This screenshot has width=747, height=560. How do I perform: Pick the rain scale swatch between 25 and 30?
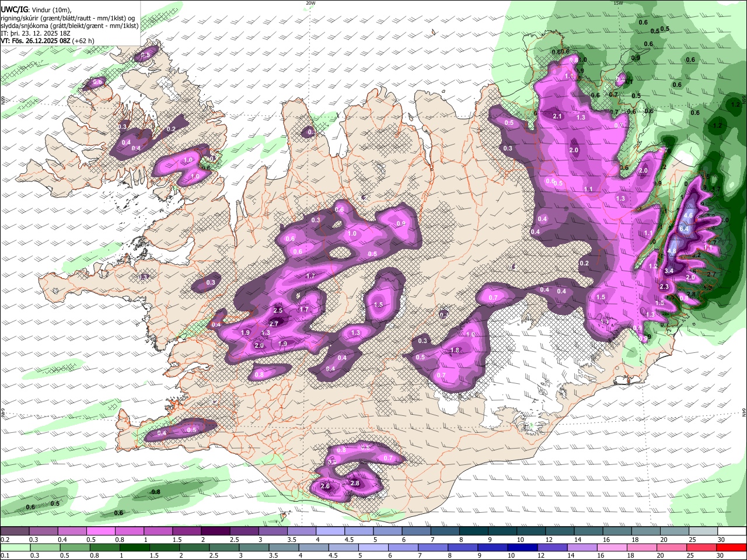pyautogui.click(x=702, y=548)
